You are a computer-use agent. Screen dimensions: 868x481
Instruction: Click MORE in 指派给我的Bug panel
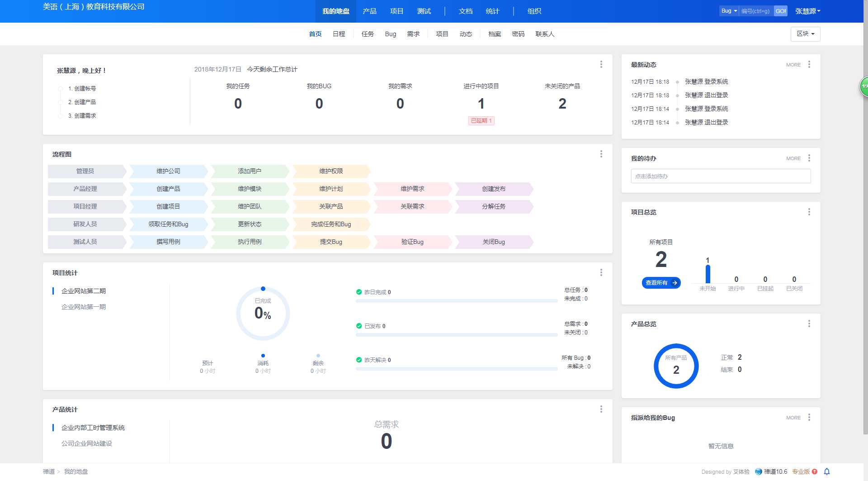[x=793, y=418]
